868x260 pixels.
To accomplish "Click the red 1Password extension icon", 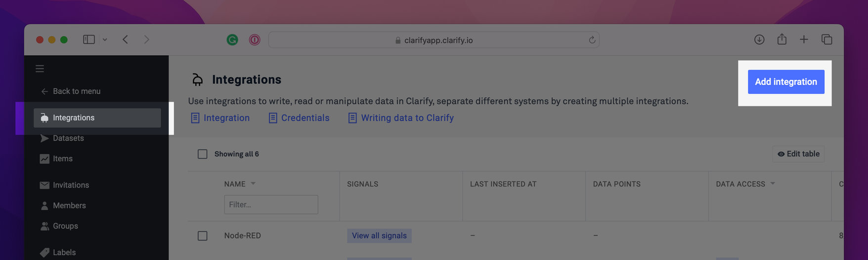I will [x=255, y=39].
